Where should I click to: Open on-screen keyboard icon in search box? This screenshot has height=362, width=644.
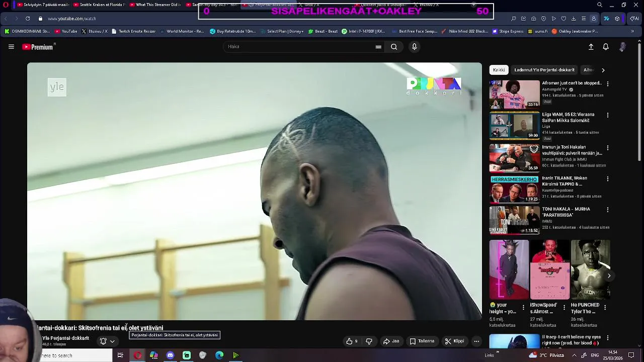pyautogui.click(x=378, y=47)
